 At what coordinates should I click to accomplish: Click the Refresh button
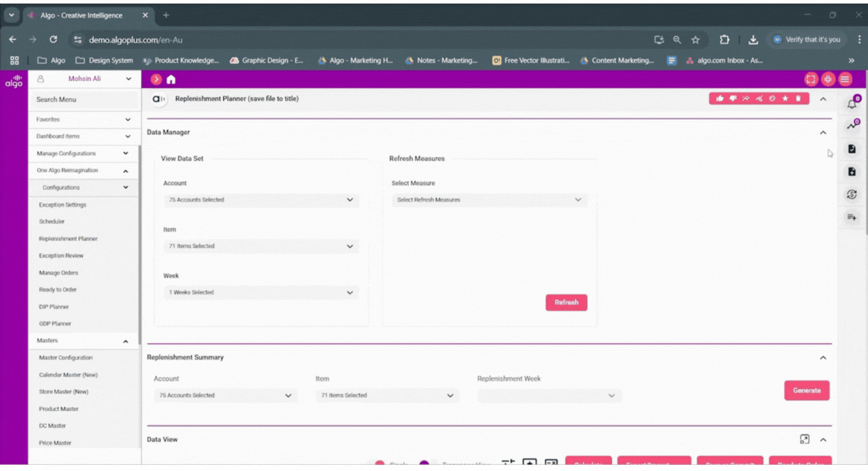(566, 302)
